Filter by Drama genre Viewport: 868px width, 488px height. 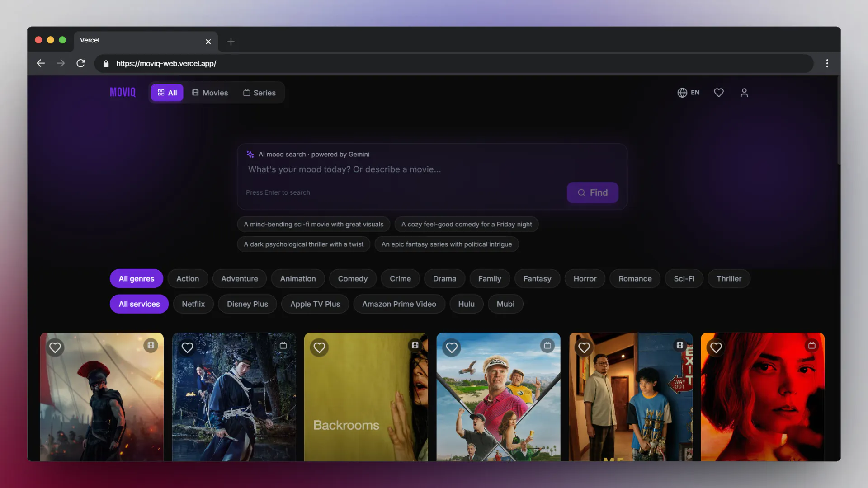pyautogui.click(x=444, y=278)
